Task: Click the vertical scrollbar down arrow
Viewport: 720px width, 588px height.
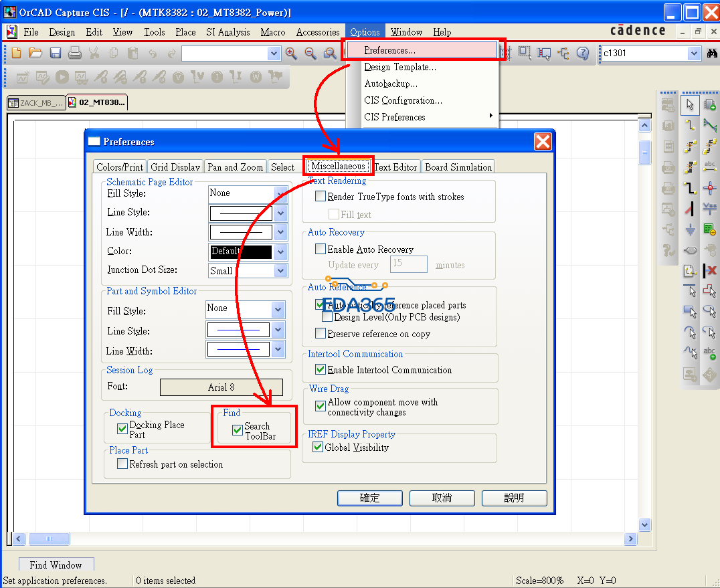Action: point(644,524)
